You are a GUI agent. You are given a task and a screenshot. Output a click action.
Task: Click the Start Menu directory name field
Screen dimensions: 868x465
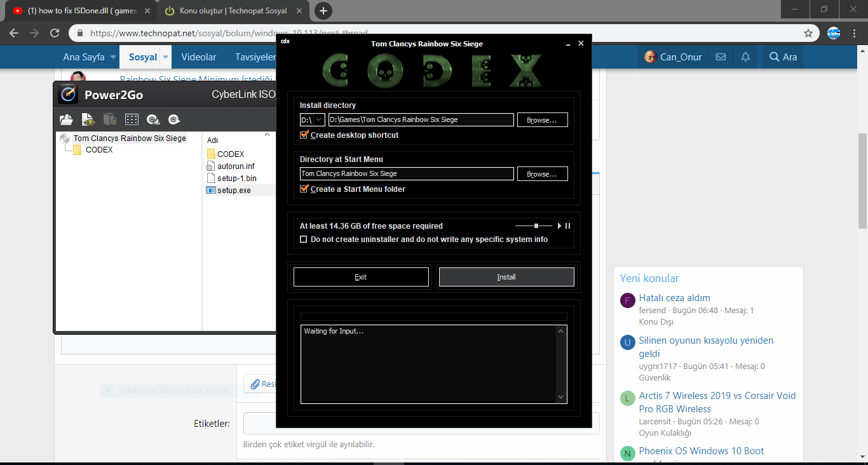pos(407,173)
